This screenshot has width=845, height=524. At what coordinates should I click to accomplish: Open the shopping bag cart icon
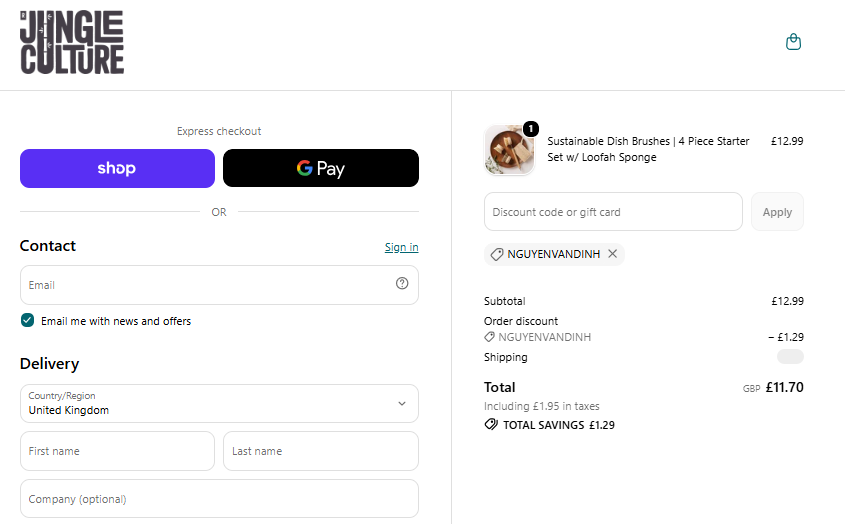tap(793, 42)
